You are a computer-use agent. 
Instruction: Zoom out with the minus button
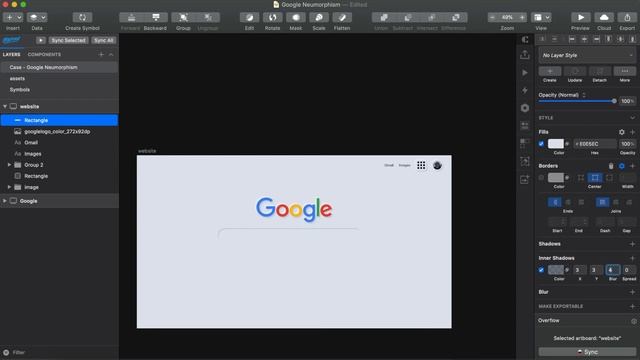(492, 17)
